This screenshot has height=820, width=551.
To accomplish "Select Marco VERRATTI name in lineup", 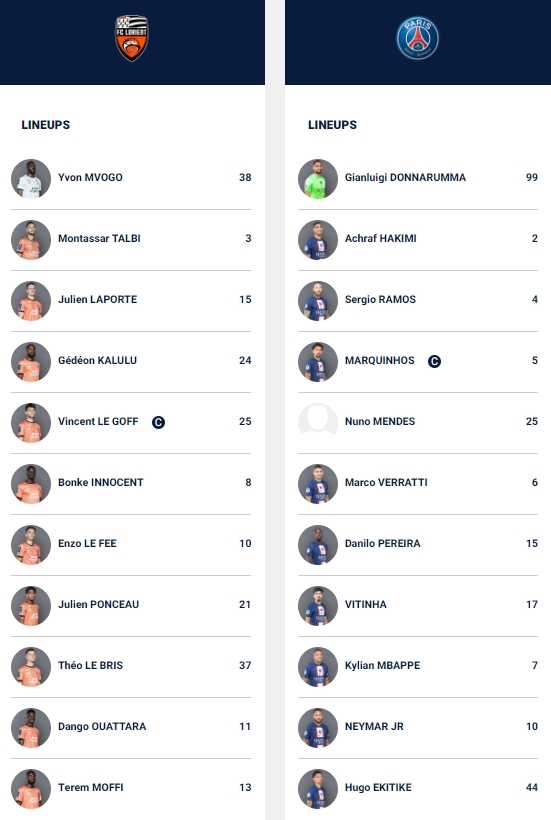I will coord(386,483).
